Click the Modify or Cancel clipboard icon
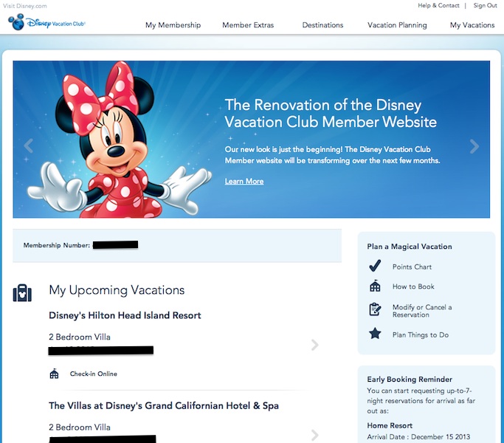Screen dimensions: 504x443 375,309
